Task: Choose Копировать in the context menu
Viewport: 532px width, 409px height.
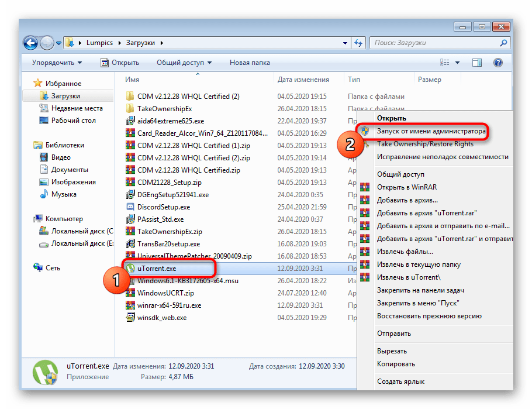Action: tap(396, 364)
